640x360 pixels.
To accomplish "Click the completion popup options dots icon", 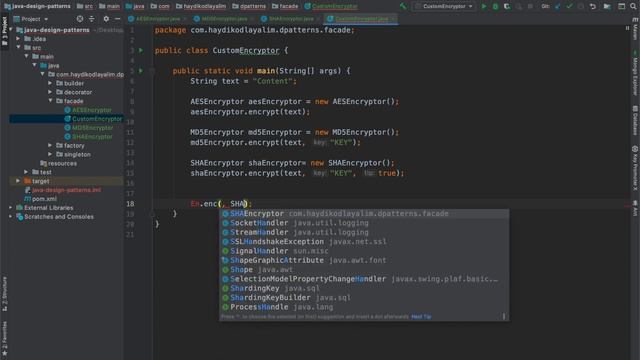I will point(504,316).
